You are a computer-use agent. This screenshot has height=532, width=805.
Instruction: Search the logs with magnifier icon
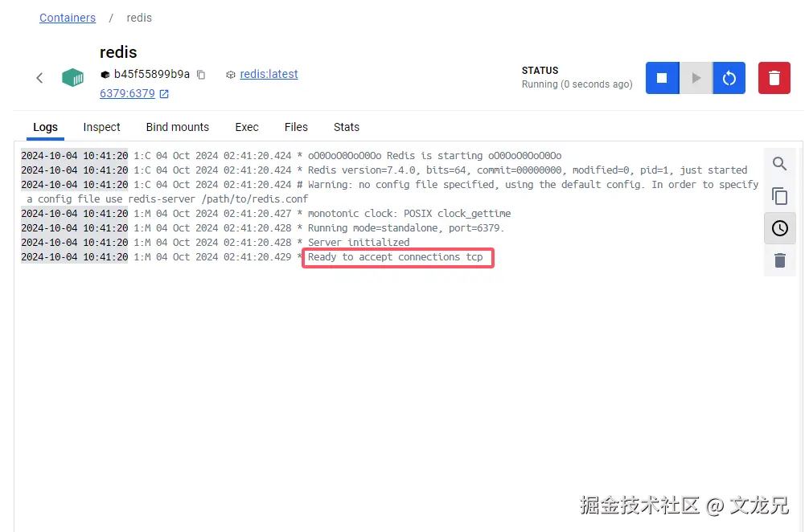pos(780,164)
